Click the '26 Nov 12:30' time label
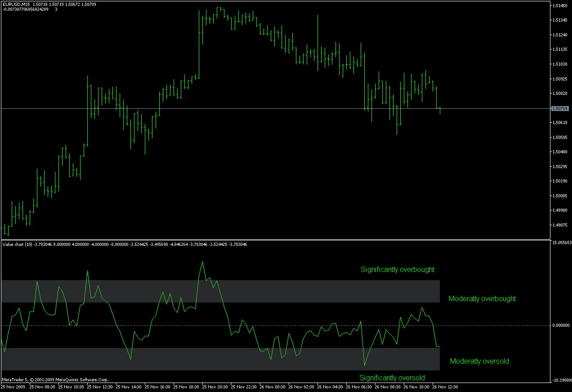This screenshot has width=572, height=392. 446,387
